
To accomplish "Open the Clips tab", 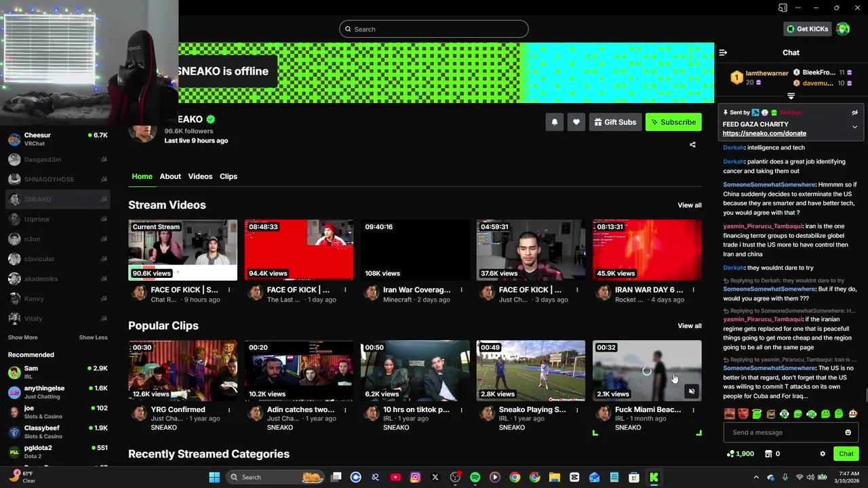I will [229, 176].
